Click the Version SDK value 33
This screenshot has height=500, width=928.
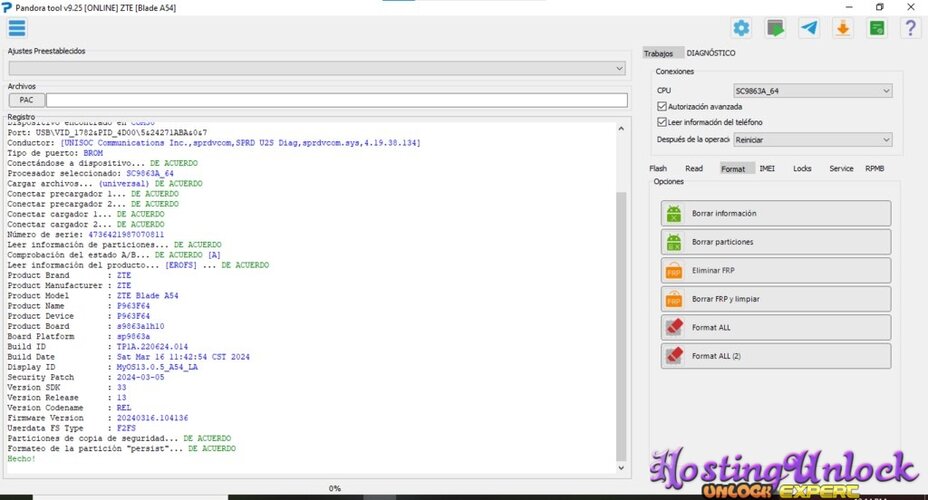[121, 388]
